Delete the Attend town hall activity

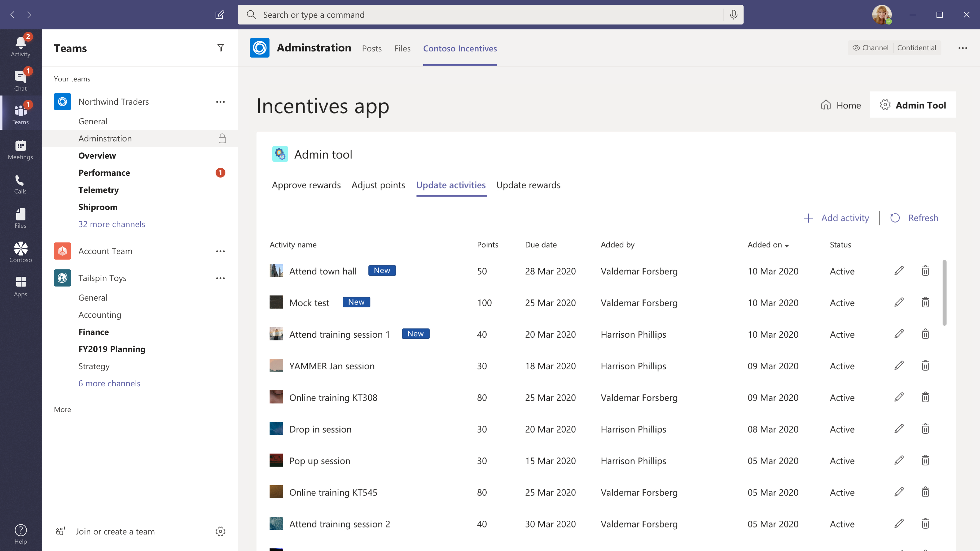click(x=925, y=271)
